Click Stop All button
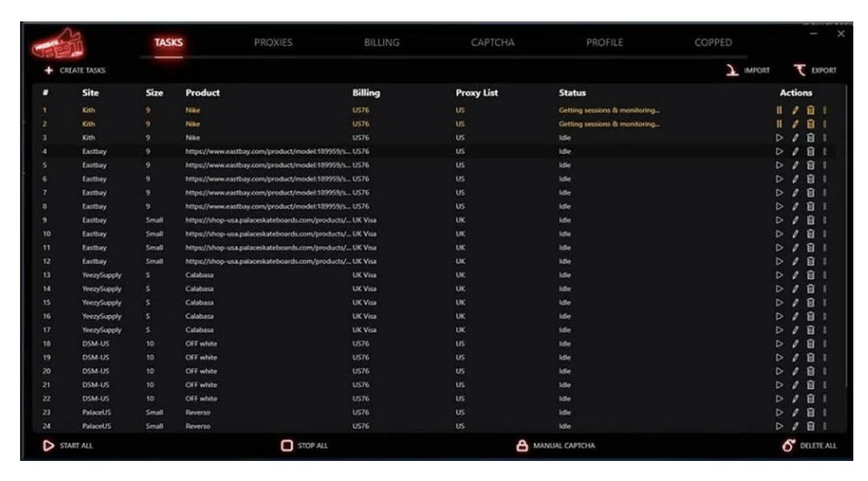The height and width of the screenshot is (481, 868). click(304, 446)
